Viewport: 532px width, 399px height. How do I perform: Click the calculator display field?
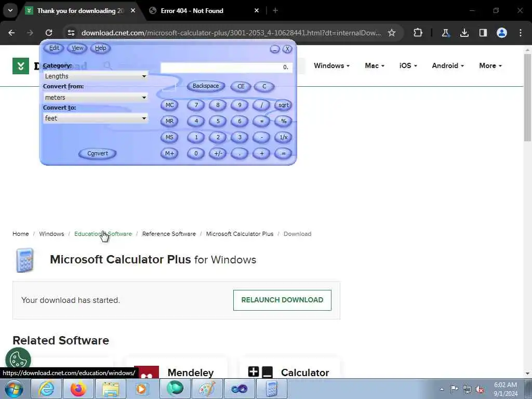pos(227,67)
